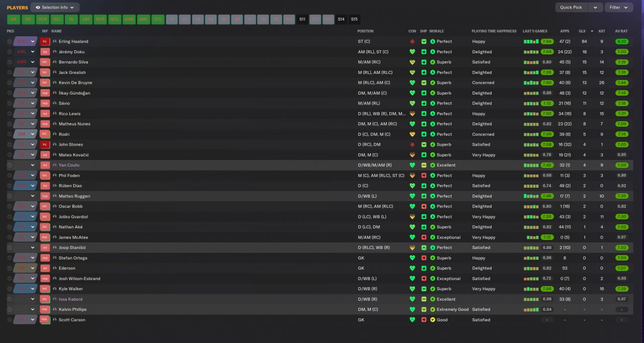Select the DCR position slot

(x=43, y=19)
